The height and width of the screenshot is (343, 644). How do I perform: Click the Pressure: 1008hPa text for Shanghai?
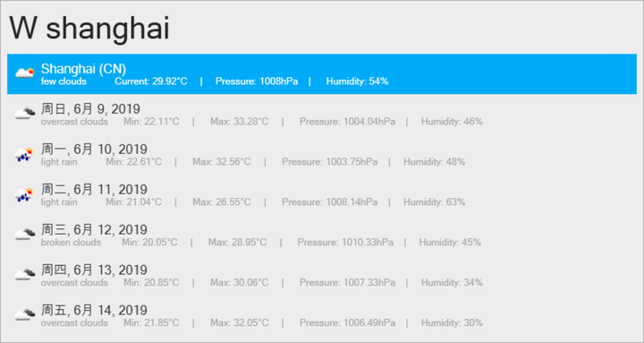tap(257, 81)
